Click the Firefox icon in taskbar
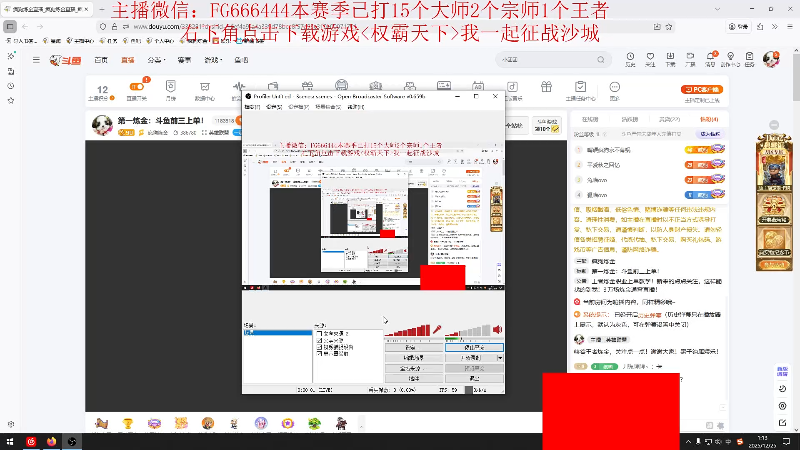 click(52, 441)
